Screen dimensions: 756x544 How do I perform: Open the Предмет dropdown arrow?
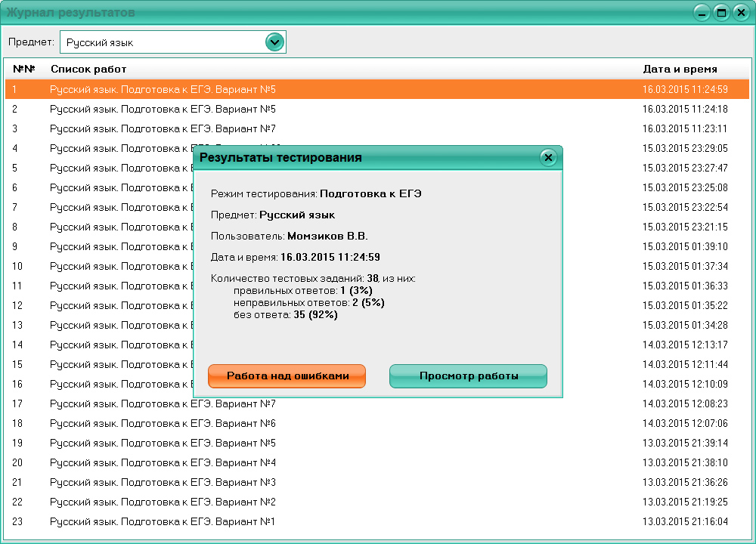(275, 42)
